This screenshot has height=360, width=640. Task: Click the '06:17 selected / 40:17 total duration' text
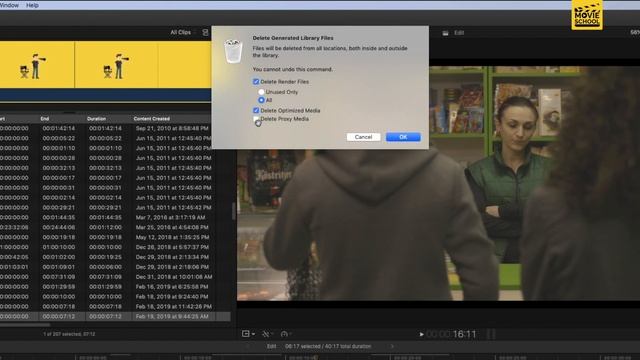[x=328, y=346]
